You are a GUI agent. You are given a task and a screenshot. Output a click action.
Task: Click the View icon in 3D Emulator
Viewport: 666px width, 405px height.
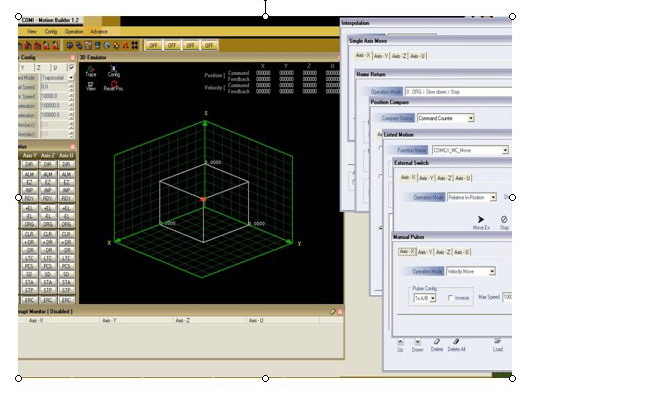(91, 86)
